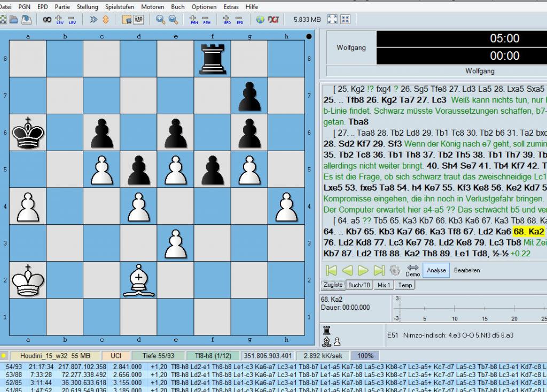
Task: Open the Motoren menu
Action: 153,7
